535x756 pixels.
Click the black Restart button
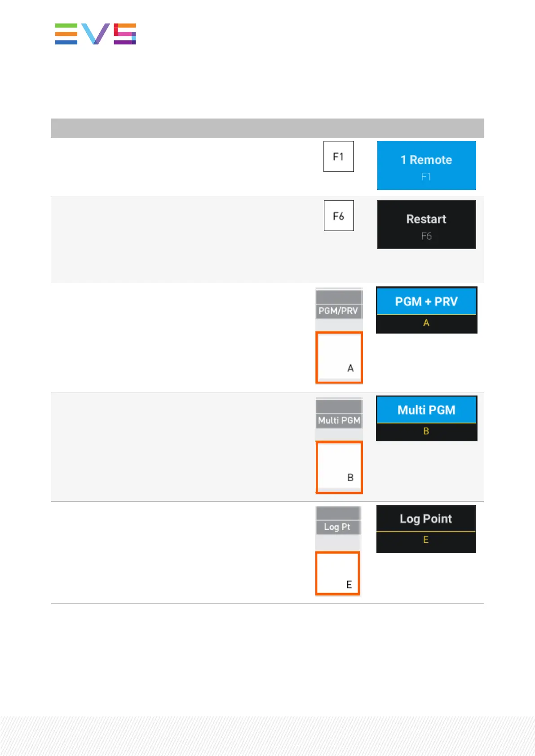point(426,225)
